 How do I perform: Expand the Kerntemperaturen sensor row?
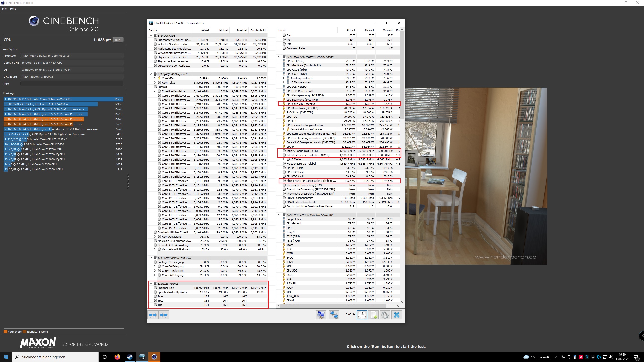[283, 78]
